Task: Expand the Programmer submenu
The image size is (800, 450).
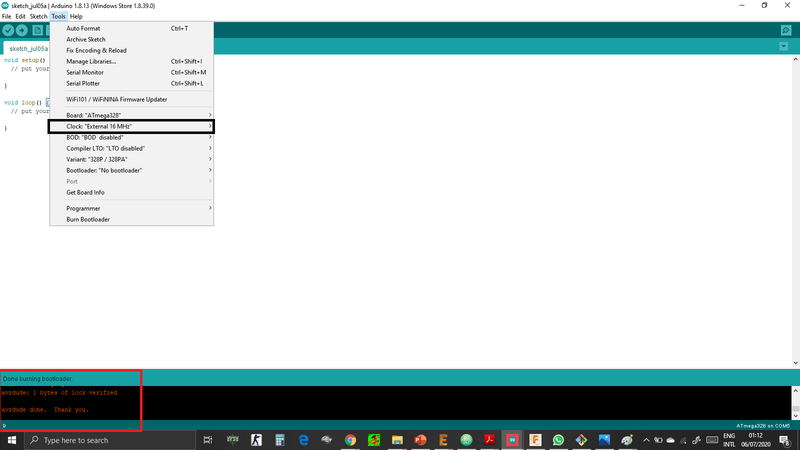Action: [x=132, y=208]
